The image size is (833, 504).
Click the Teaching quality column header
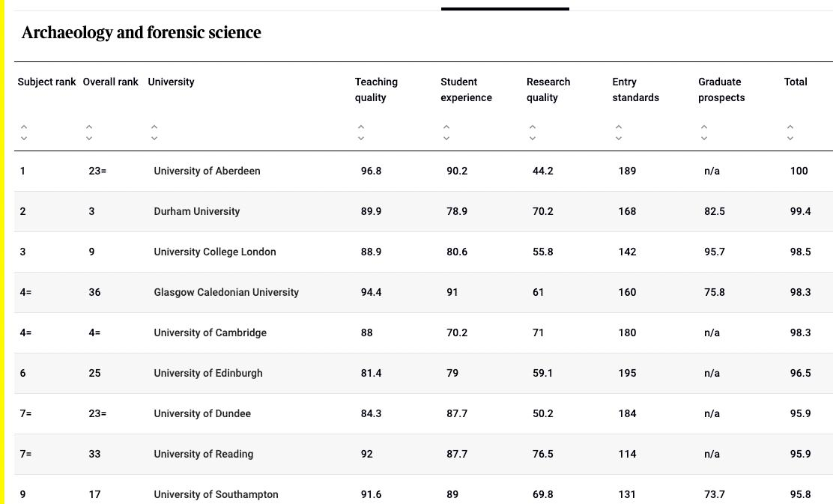tap(376, 89)
